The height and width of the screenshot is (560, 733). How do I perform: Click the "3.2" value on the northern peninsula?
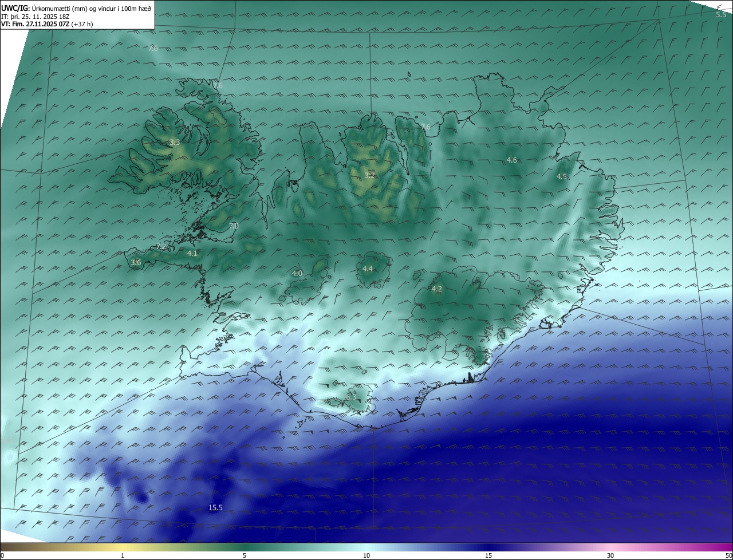click(x=369, y=175)
